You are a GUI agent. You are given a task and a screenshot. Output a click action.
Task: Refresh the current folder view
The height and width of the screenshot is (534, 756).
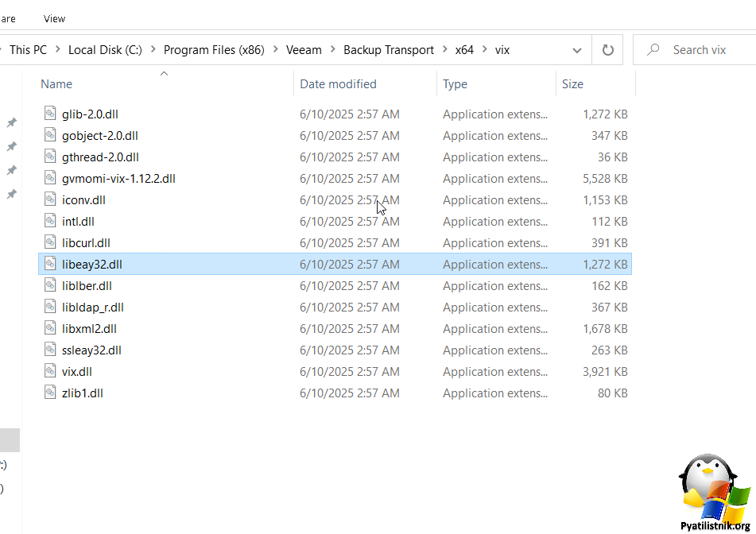608,50
